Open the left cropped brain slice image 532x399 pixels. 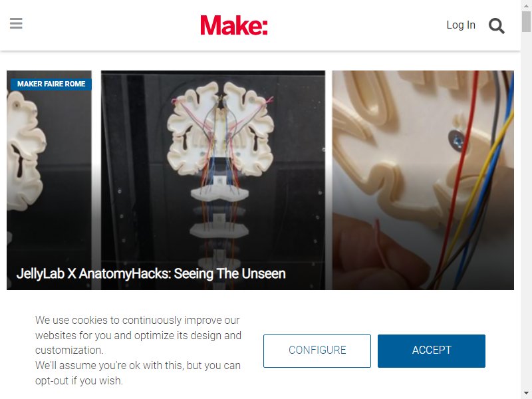click(49, 180)
